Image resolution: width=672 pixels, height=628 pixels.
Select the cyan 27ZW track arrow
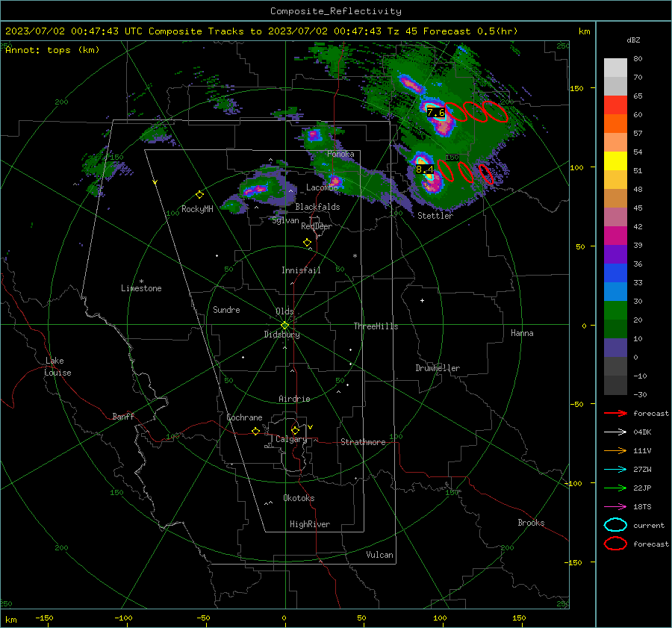pos(615,470)
